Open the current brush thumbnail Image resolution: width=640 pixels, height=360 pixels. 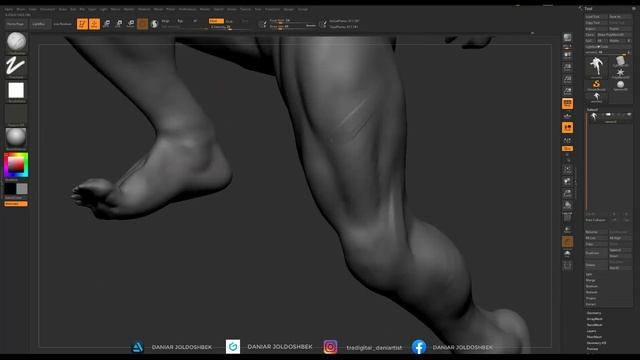16,42
